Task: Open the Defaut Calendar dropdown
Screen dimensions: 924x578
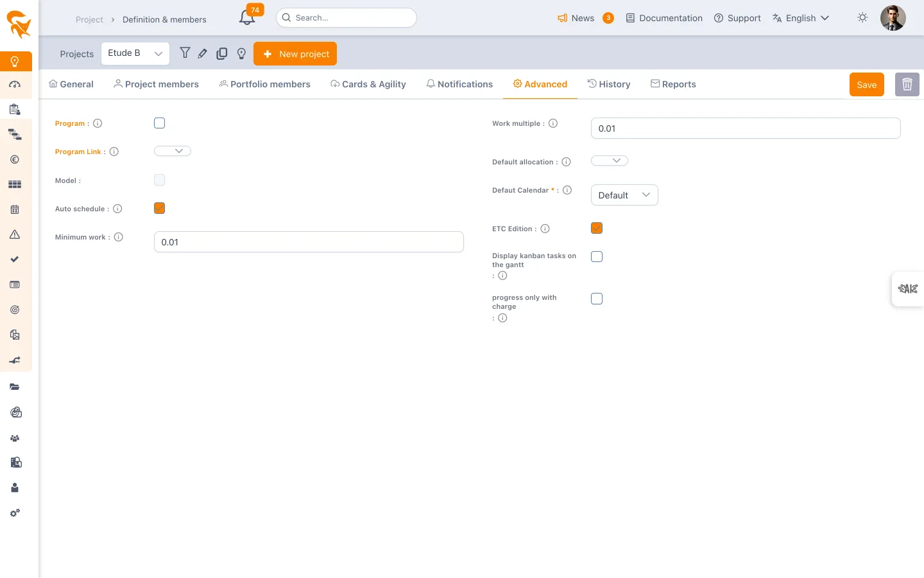Action: pyautogui.click(x=624, y=195)
